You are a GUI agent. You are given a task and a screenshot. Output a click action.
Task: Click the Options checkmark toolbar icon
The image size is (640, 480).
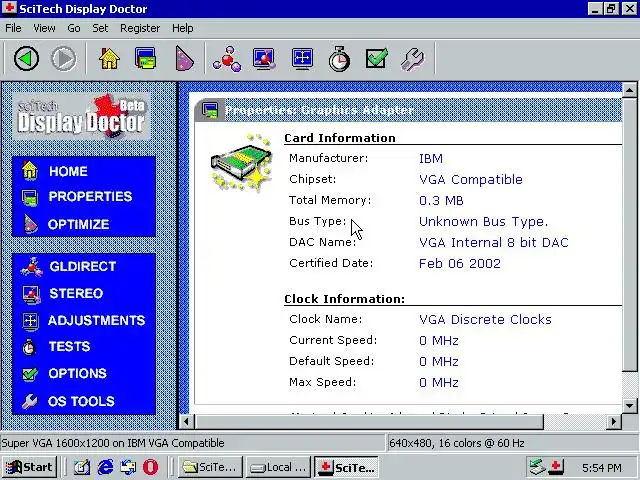coord(376,59)
